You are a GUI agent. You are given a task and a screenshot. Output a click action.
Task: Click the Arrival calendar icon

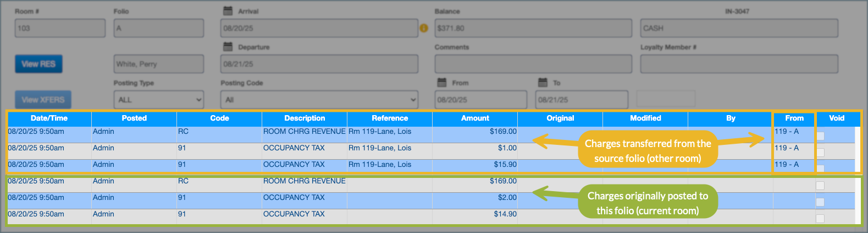(228, 11)
